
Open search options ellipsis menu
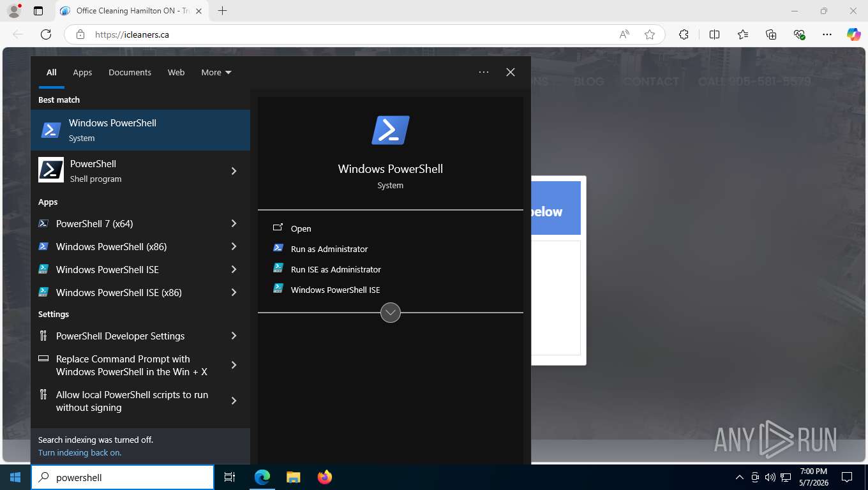click(484, 72)
